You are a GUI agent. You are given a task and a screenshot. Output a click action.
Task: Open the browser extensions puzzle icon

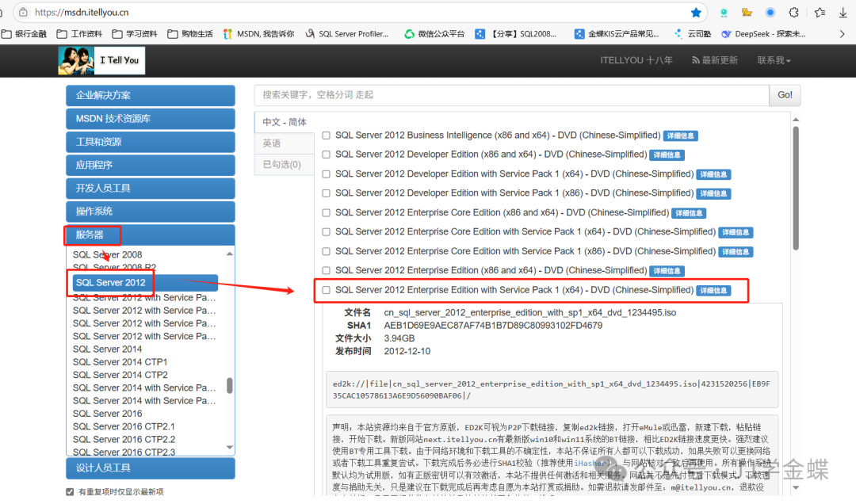[793, 13]
